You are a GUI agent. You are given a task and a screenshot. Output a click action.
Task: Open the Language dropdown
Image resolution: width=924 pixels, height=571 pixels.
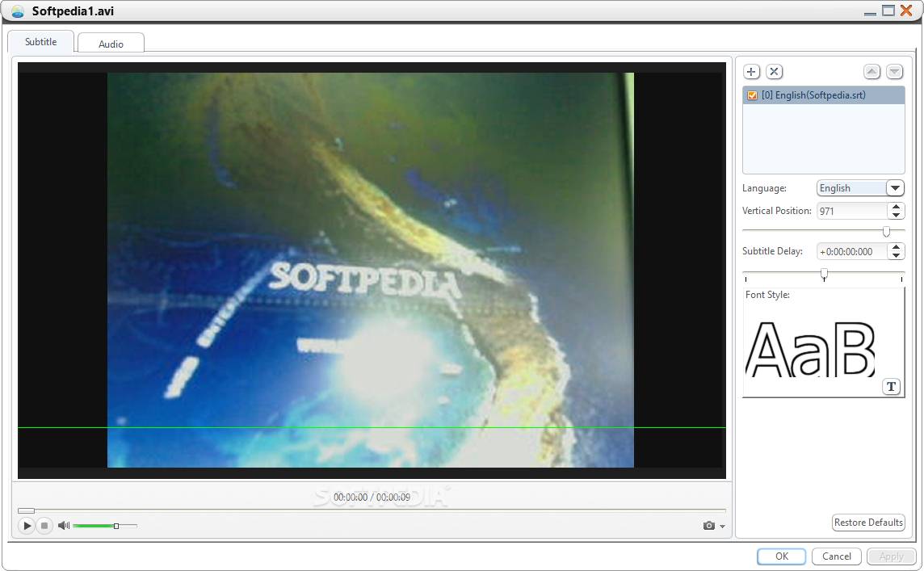(x=895, y=188)
